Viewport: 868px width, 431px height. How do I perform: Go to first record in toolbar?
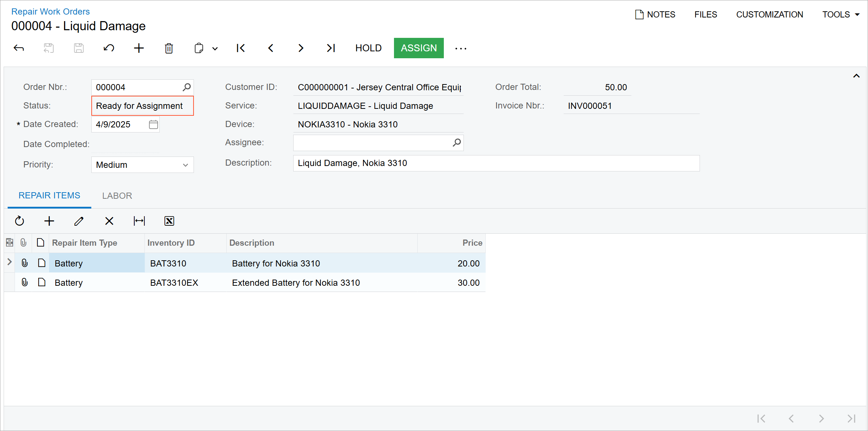point(240,48)
